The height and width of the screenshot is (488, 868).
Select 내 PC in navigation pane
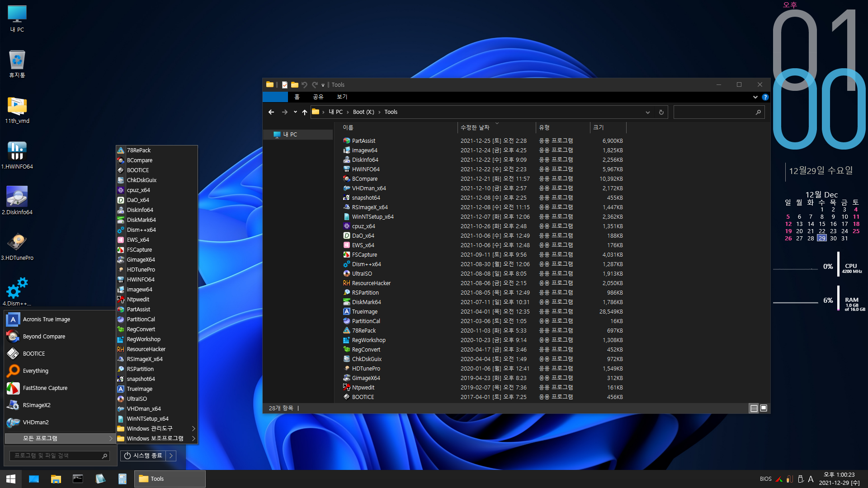298,135
